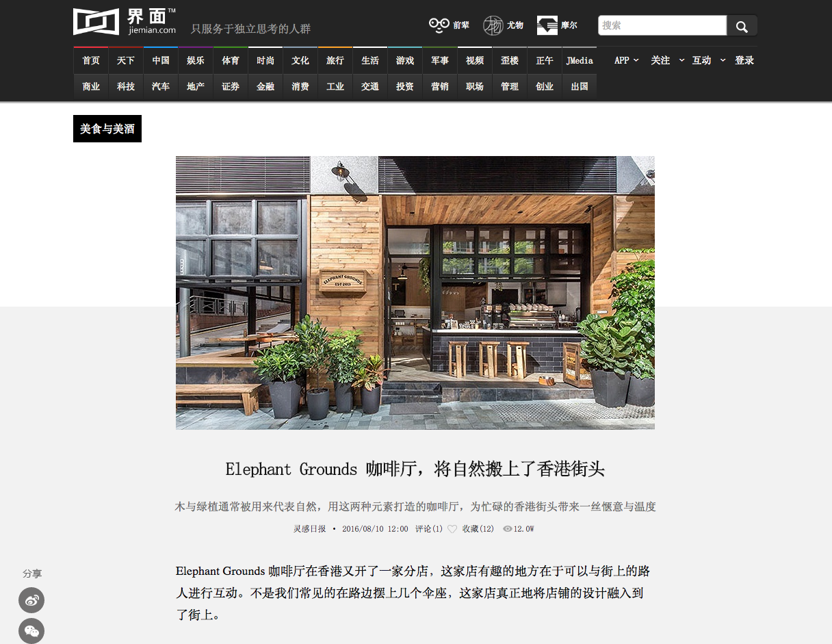Screen dimensions: 832x644
Task: Open the 出国 channel
Action: tap(579, 86)
